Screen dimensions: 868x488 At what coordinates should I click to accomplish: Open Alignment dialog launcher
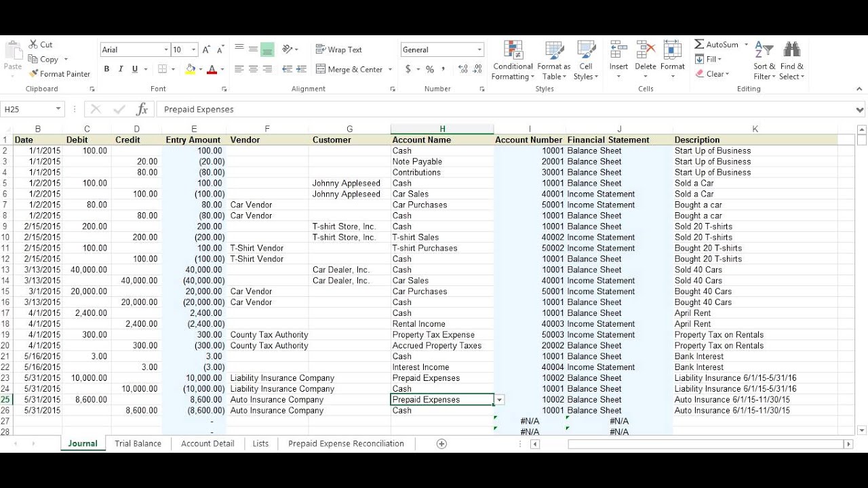pos(393,89)
